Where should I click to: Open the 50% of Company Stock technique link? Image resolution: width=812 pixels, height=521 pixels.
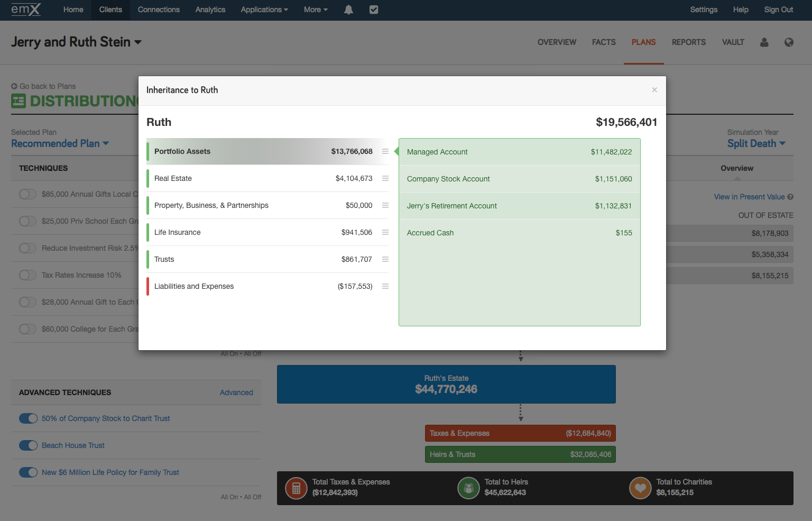point(106,418)
